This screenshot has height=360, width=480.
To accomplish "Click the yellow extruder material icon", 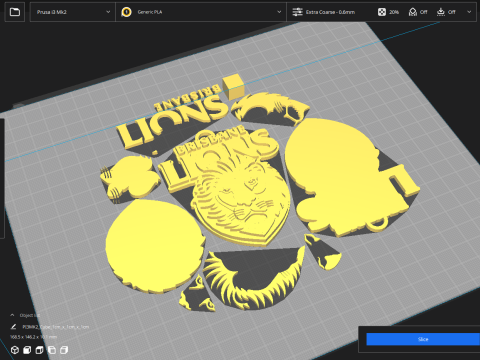I will coord(126,12).
